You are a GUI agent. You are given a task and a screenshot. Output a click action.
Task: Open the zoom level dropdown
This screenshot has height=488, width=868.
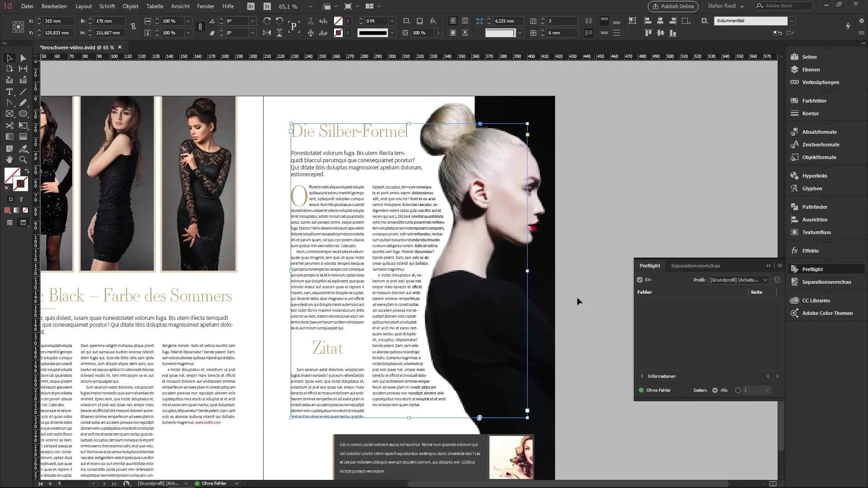pyautogui.click(x=310, y=6)
